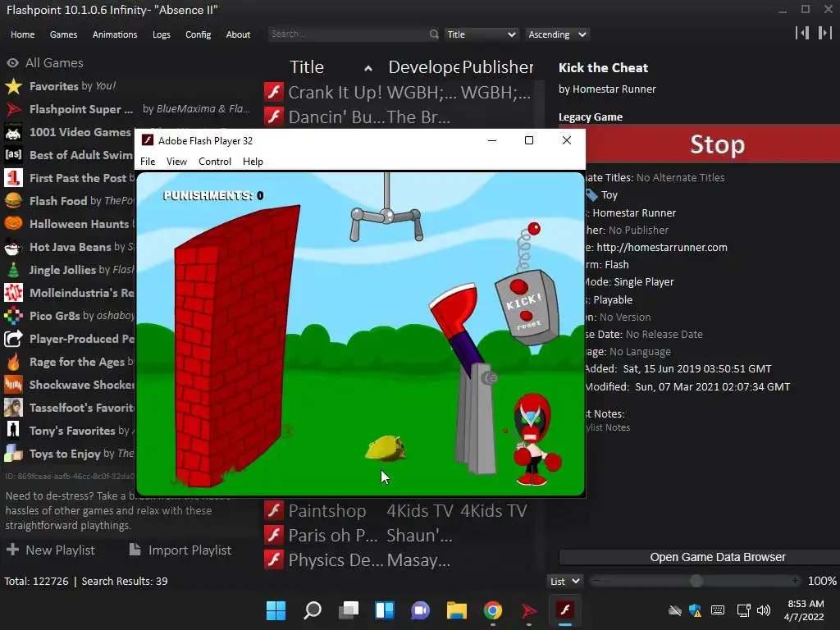Click the Flash icon beside Crank It Up!

click(274, 92)
